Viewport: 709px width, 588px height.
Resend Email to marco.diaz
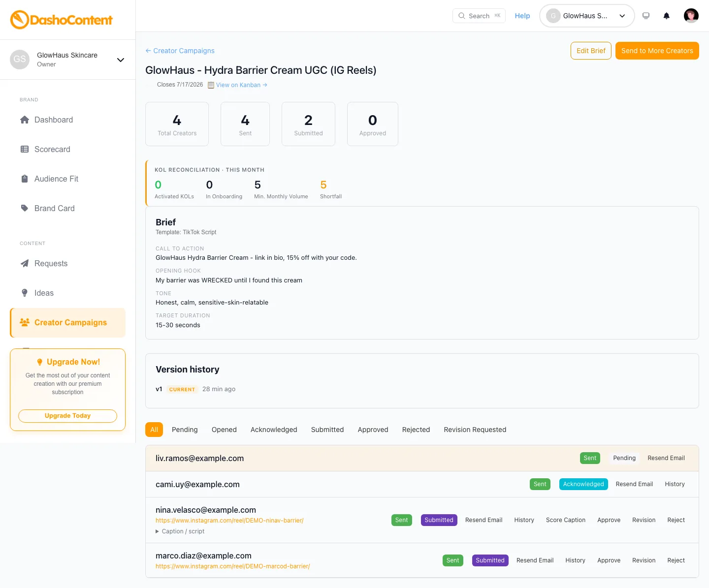pos(535,560)
